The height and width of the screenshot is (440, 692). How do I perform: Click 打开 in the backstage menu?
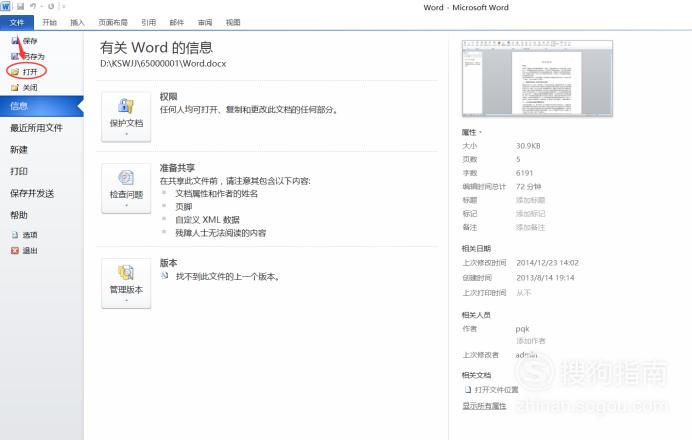click(x=25, y=71)
